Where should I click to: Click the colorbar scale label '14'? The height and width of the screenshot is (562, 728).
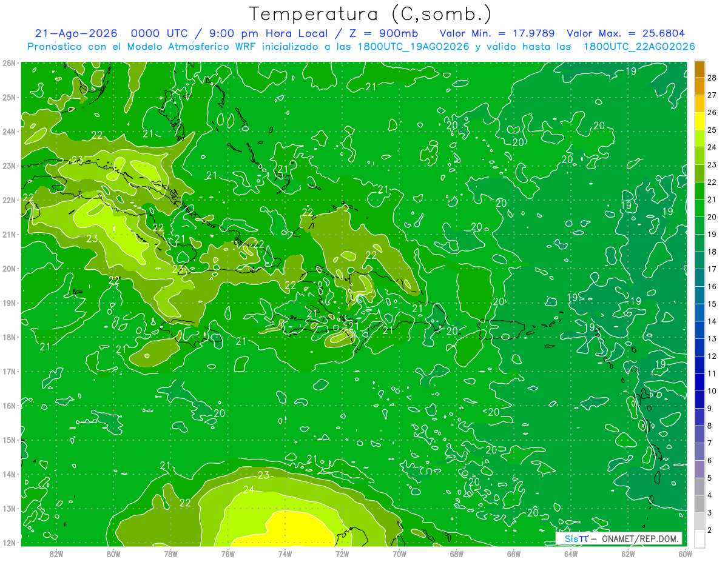712,321
